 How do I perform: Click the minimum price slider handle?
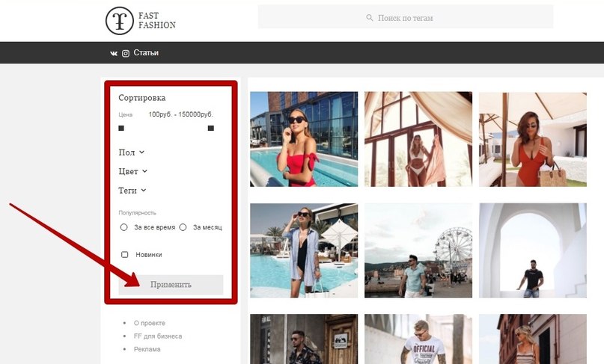coord(121,129)
